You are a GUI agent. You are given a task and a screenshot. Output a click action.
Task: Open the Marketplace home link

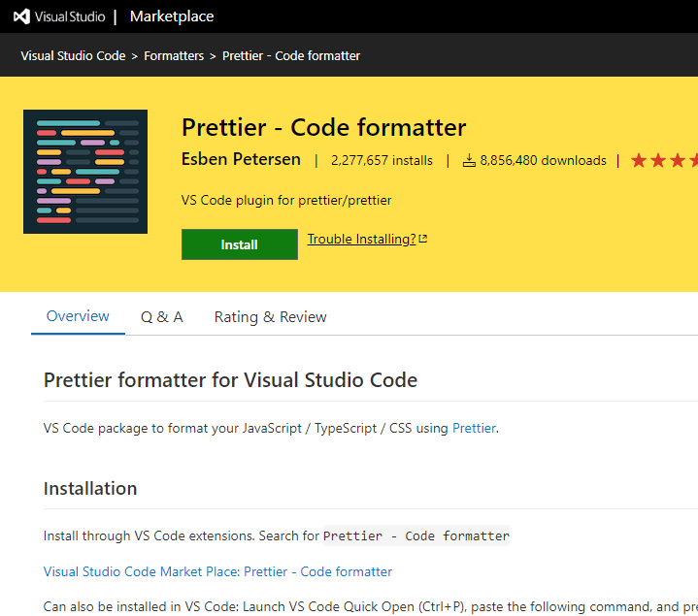[x=172, y=16]
